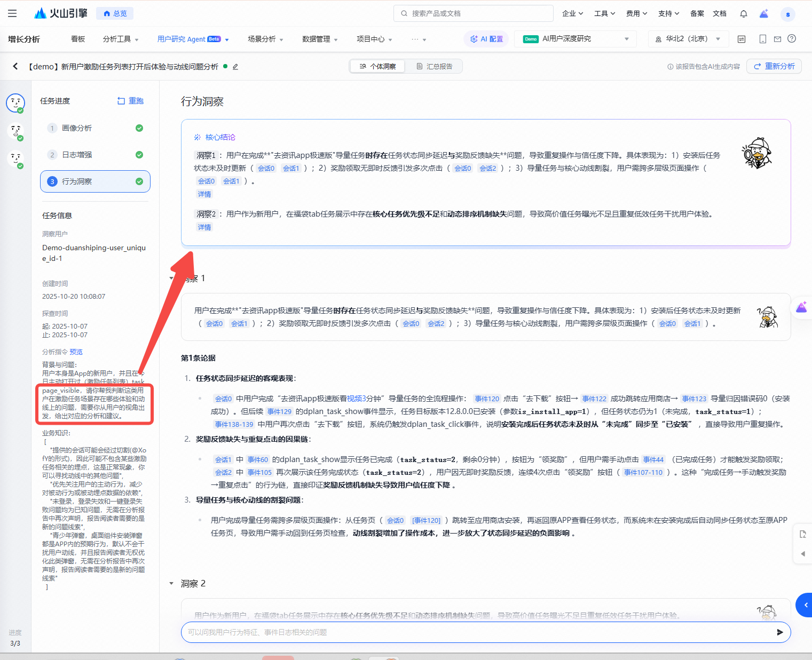
Task: Select step 2 日志增强
Action: (95, 155)
